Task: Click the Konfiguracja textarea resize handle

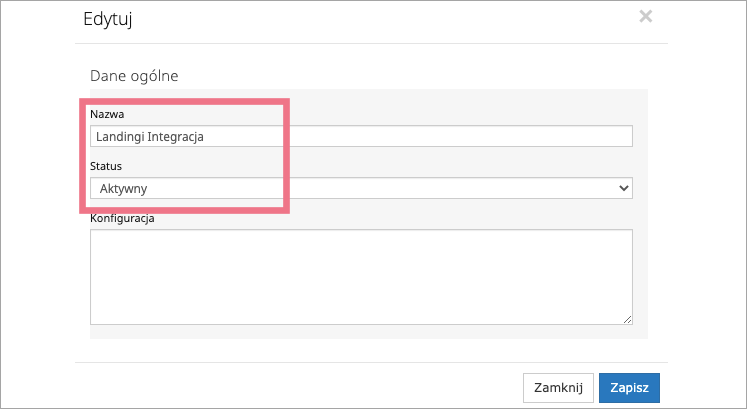Action: pos(628,320)
